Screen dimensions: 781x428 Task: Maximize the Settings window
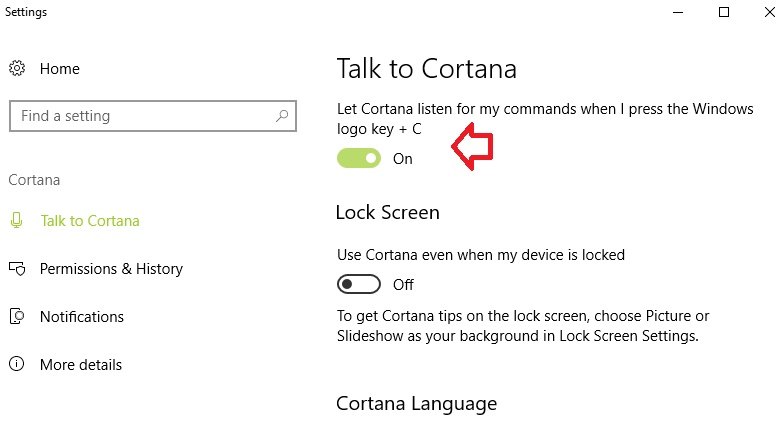tap(724, 12)
